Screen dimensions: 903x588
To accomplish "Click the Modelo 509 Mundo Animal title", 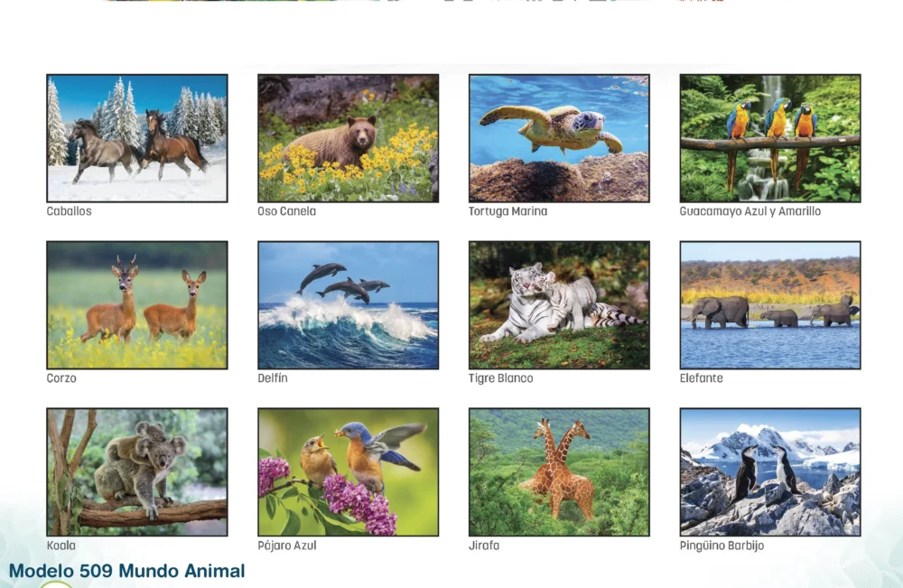I will (x=126, y=571).
